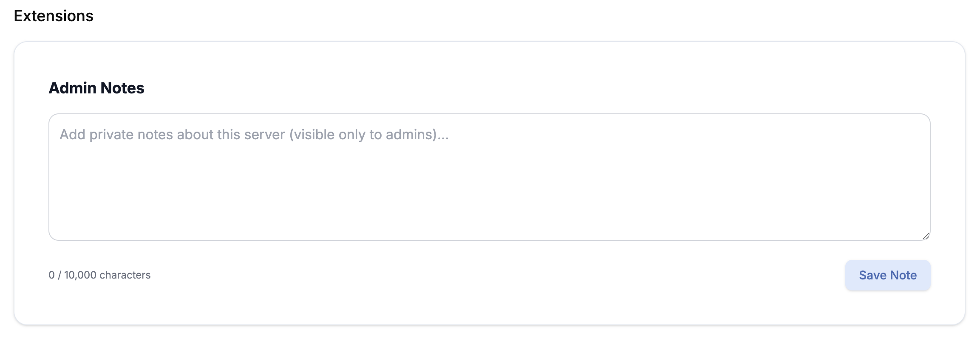Viewport: 980px width, 355px height.
Task: Click the Admin Notes card title
Action: [x=96, y=88]
